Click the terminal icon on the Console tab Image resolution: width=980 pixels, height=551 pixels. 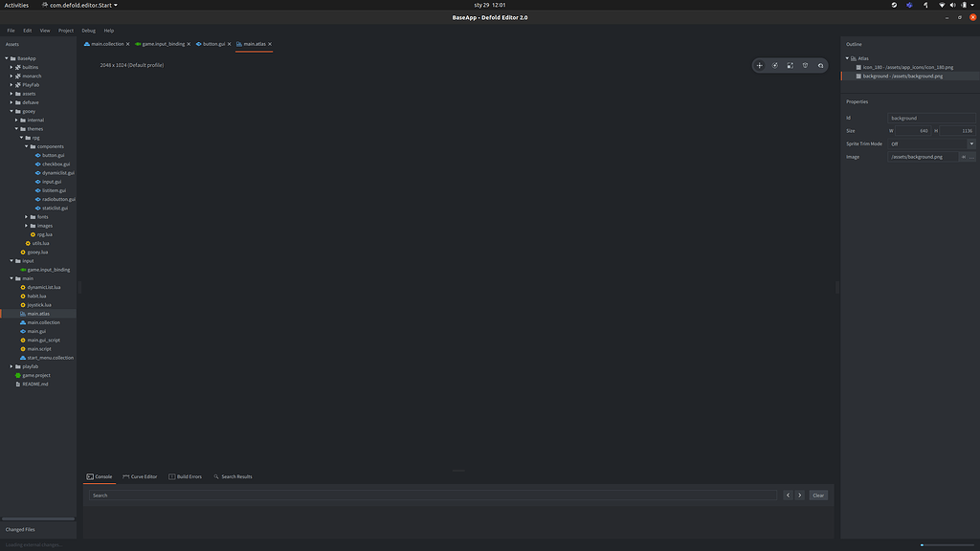point(89,476)
